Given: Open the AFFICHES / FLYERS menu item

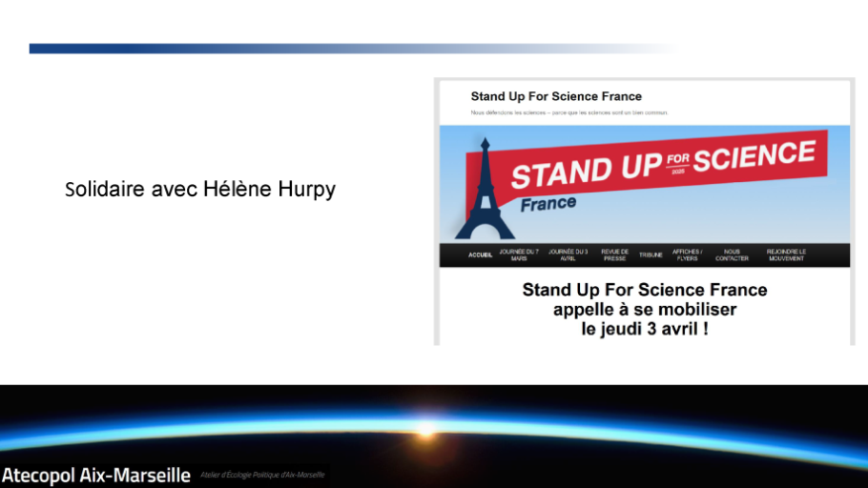Looking at the screenshot, I should tap(687, 255).
